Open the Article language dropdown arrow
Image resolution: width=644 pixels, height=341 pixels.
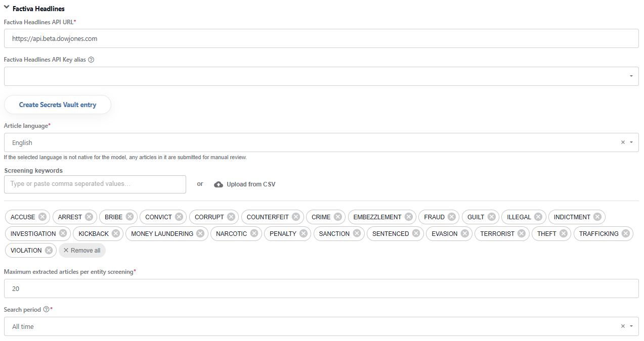(x=631, y=142)
